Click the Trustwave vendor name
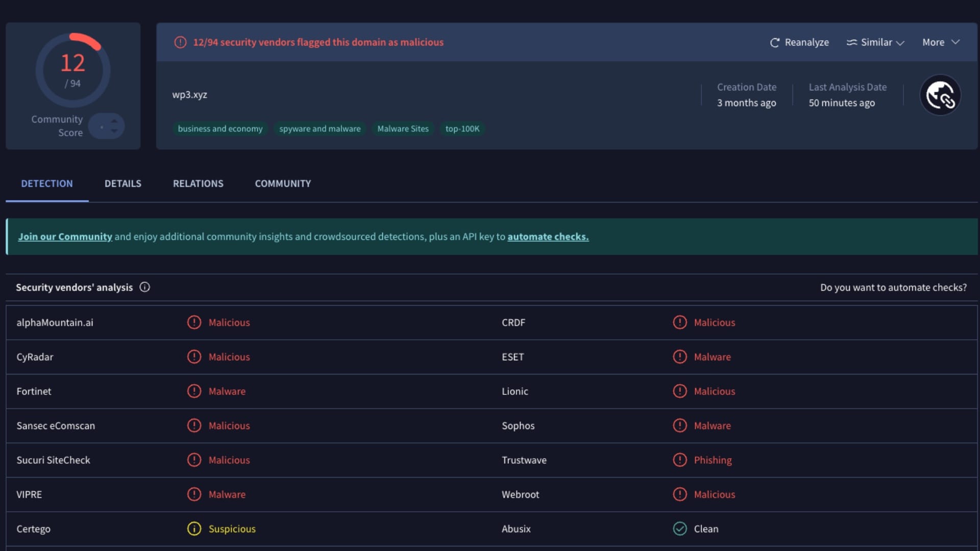Viewport: 980px width, 551px height. tap(524, 460)
